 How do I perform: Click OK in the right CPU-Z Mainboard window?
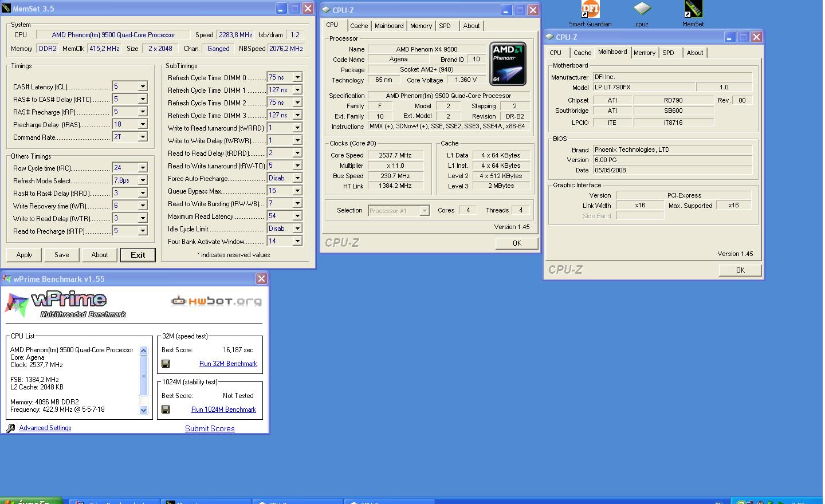[x=740, y=270]
